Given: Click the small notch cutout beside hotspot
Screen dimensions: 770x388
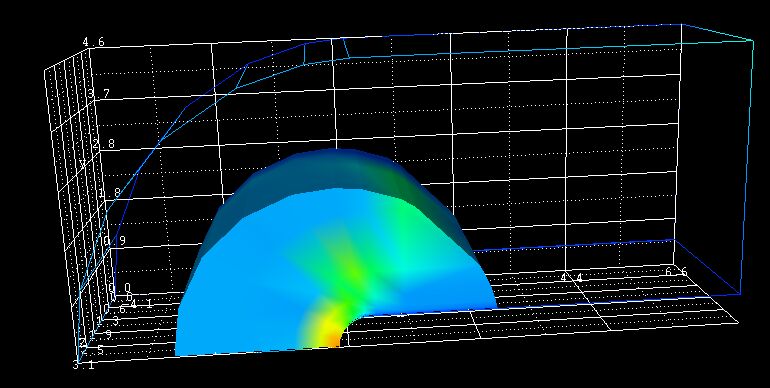Looking at the screenshot, I should click(x=354, y=327).
